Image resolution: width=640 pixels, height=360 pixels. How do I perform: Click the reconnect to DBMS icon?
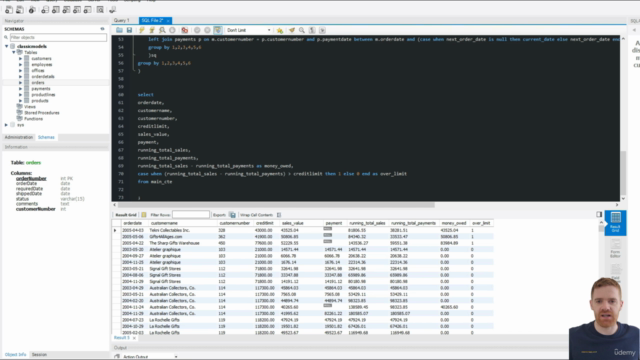113,10
